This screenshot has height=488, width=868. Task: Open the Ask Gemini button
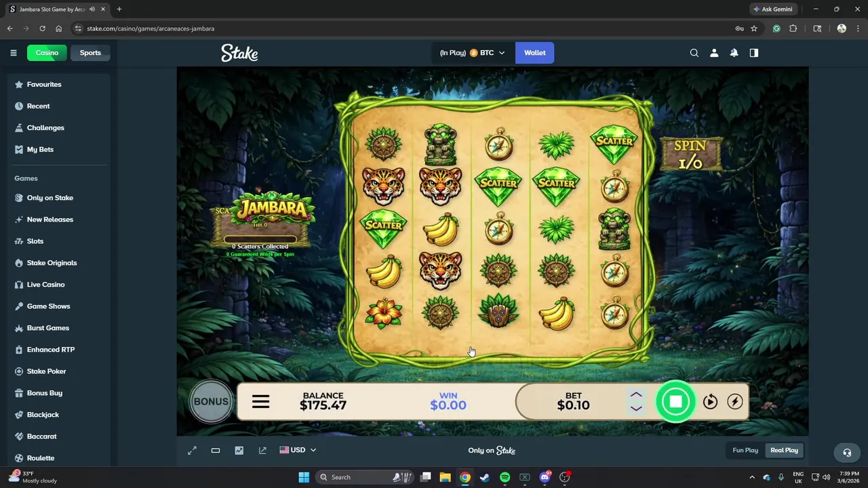(772, 9)
